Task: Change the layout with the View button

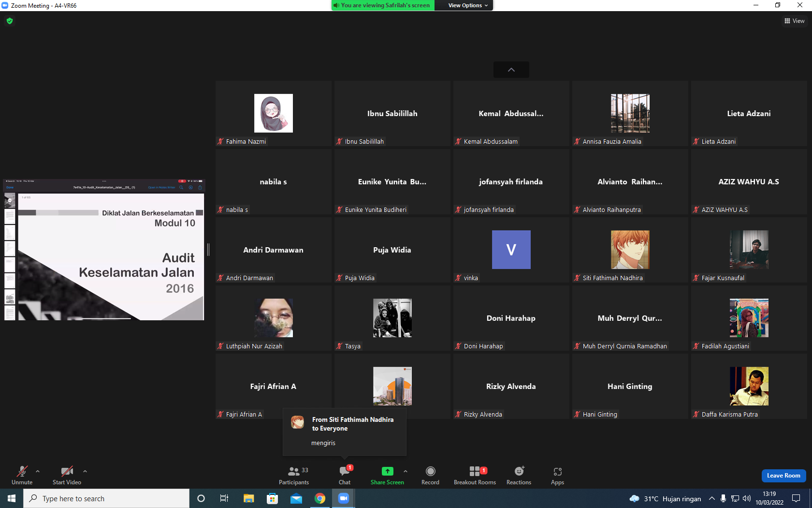Action: pos(794,21)
